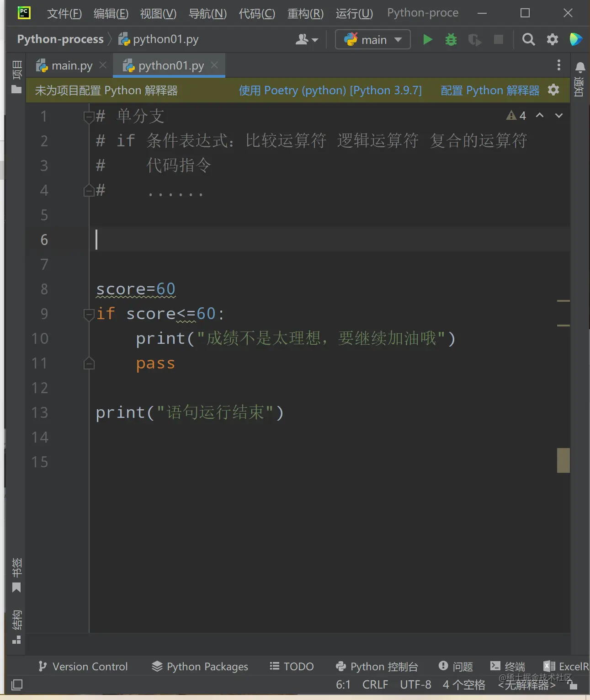590x700 pixels.
Task: Open 通知 notifications sidebar label
Action: tap(579, 87)
